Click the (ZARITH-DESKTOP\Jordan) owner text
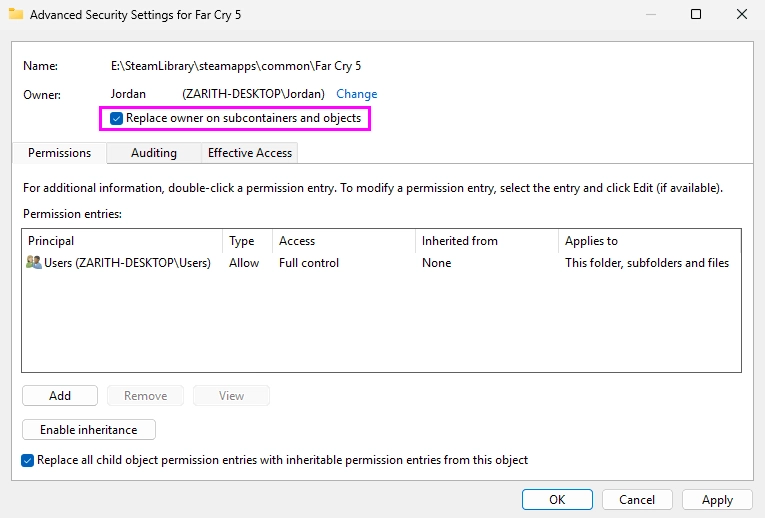Viewport: 765px width, 518px height. click(254, 94)
